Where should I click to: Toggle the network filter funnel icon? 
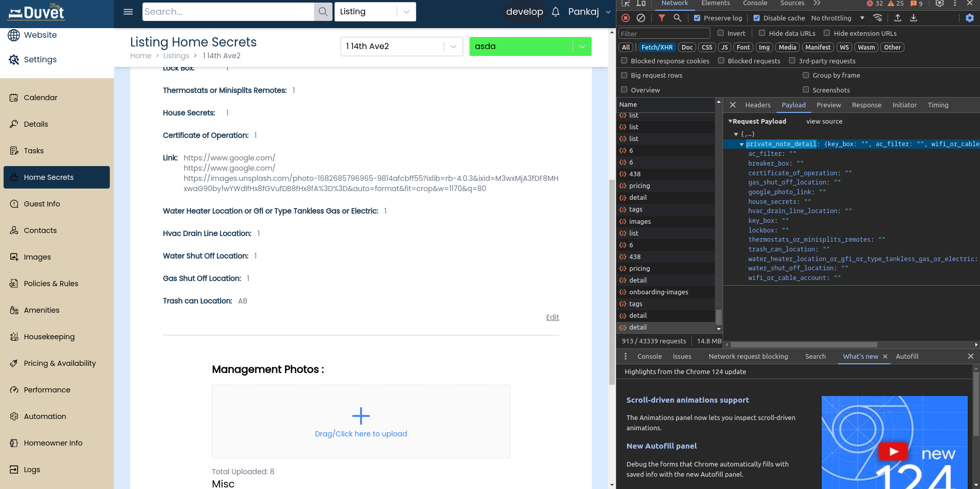tap(662, 18)
